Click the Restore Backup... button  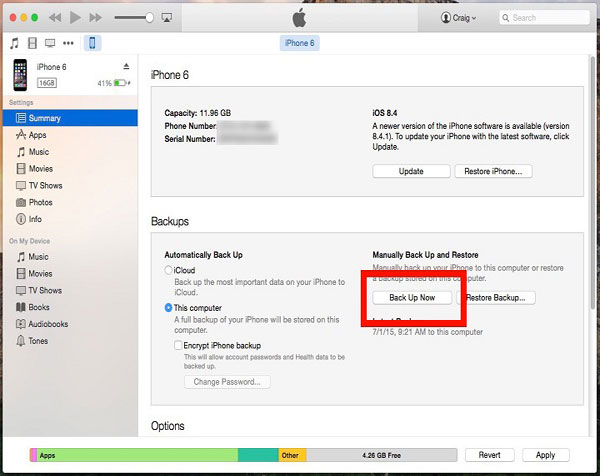(496, 298)
